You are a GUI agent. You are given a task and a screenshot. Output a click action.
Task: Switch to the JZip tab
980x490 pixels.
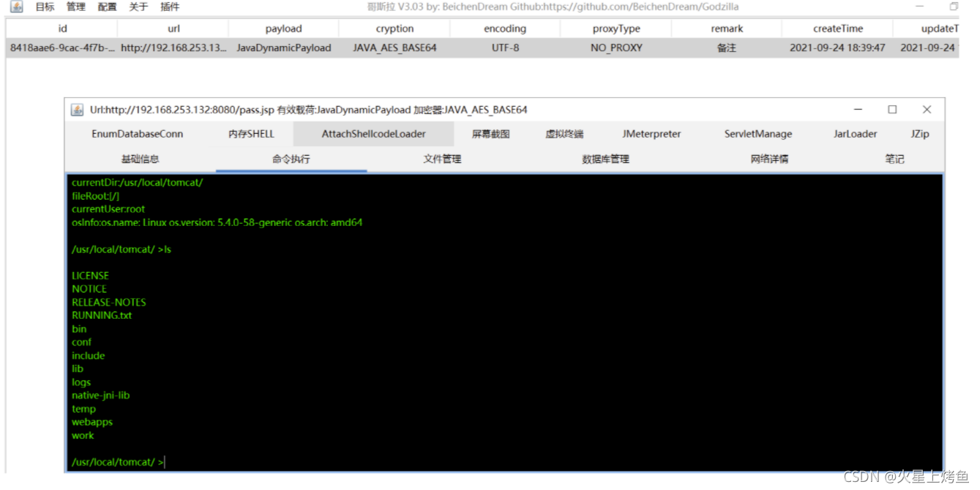(920, 134)
